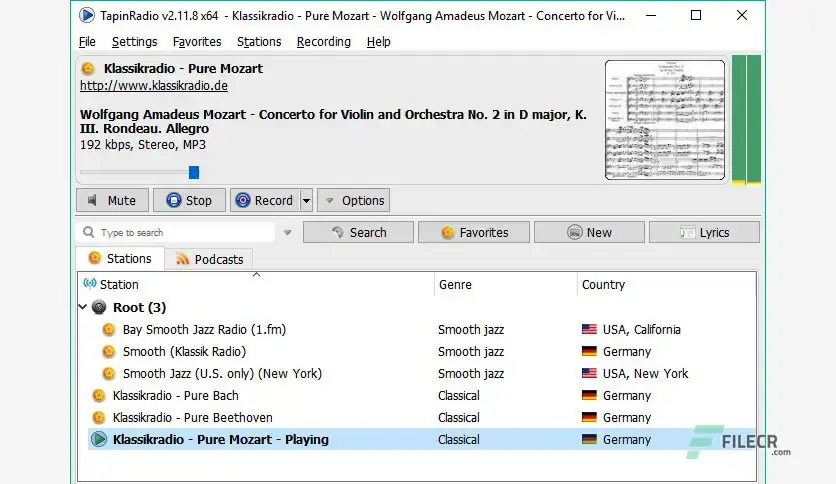Click the Klassikradio - Pure Mozart station heading
Screen dimensions: 836x484
pyautogui.click(x=183, y=68)
